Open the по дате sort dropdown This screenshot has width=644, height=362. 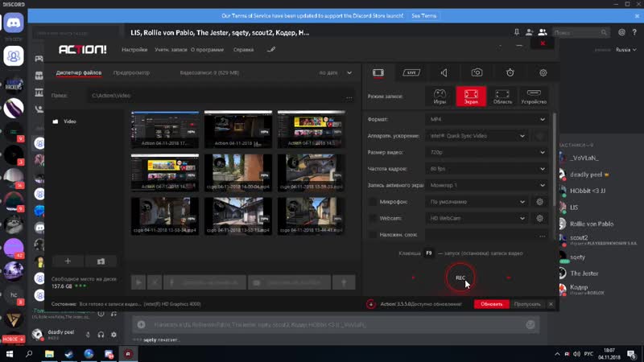335,72
